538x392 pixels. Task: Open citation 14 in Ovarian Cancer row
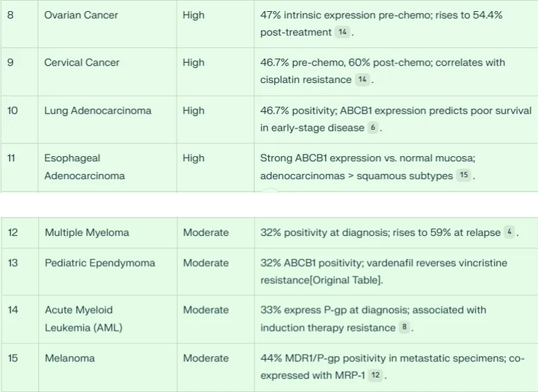pyautogui.click(x=342, y=32)
